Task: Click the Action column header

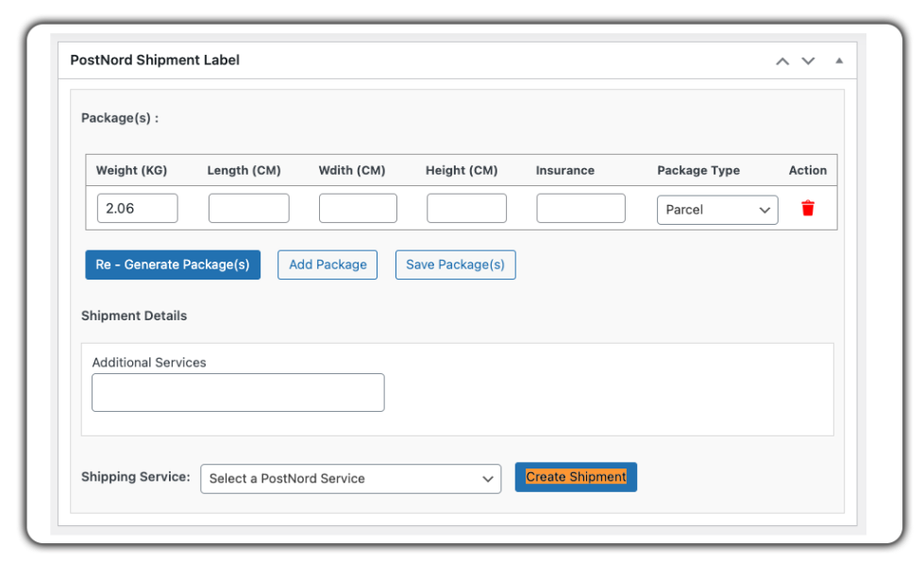Action: coord(807,170)
